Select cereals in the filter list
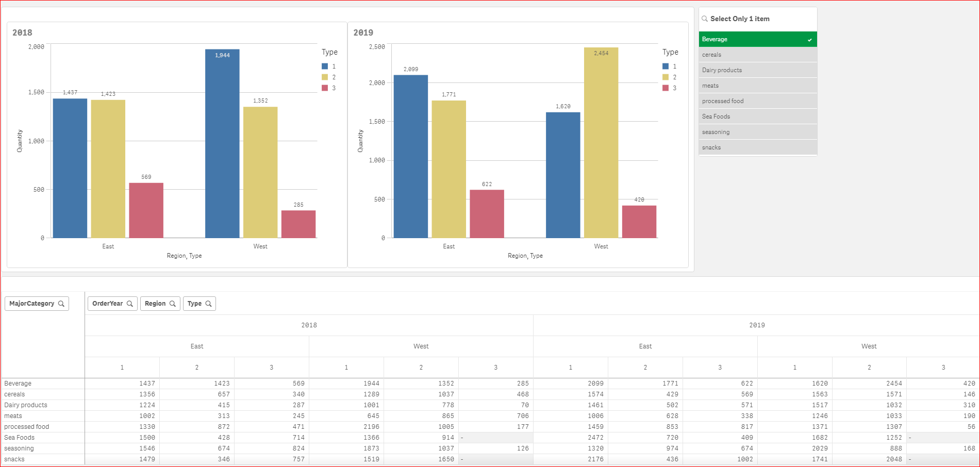This screenshot has height=467, width=980. [x=758, y=54]
